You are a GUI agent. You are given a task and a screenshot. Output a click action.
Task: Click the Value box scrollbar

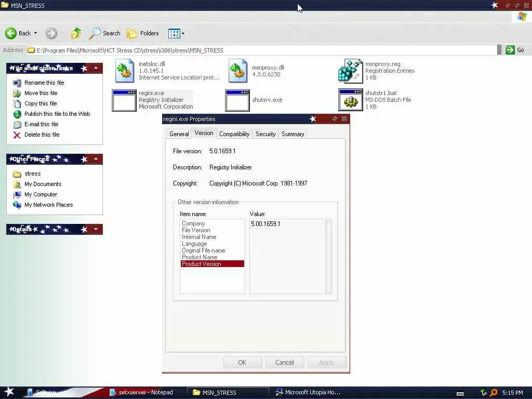pos(328,256)
